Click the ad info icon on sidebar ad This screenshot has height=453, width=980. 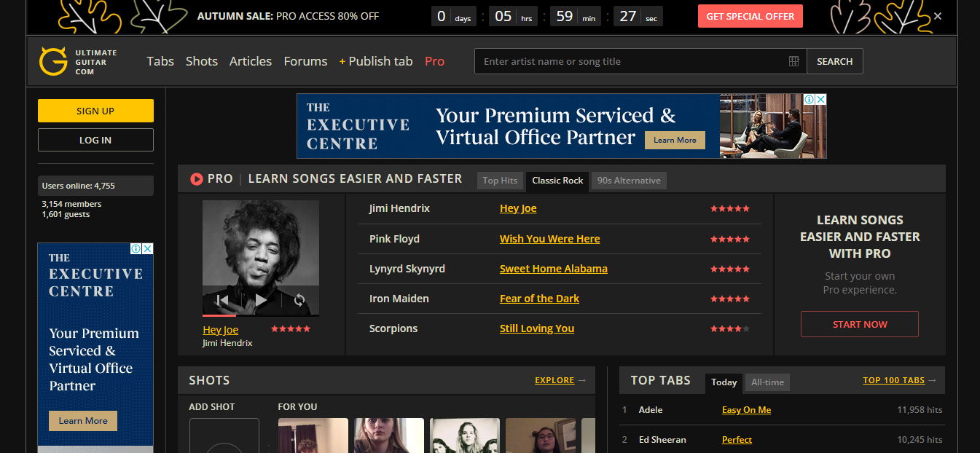click(136, 248)
